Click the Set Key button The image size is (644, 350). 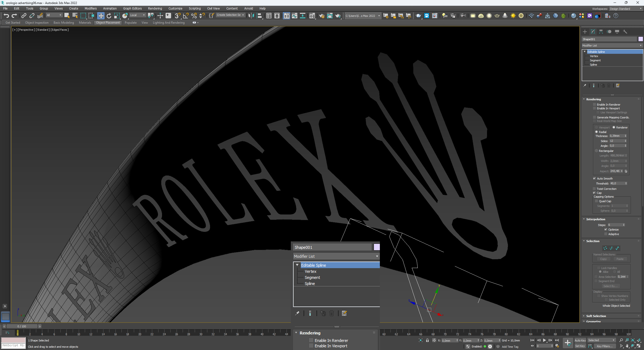[580, 346]
